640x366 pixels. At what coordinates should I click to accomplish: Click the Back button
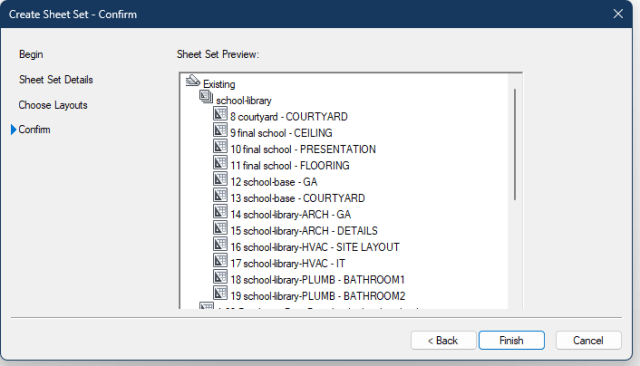[443, 340]
